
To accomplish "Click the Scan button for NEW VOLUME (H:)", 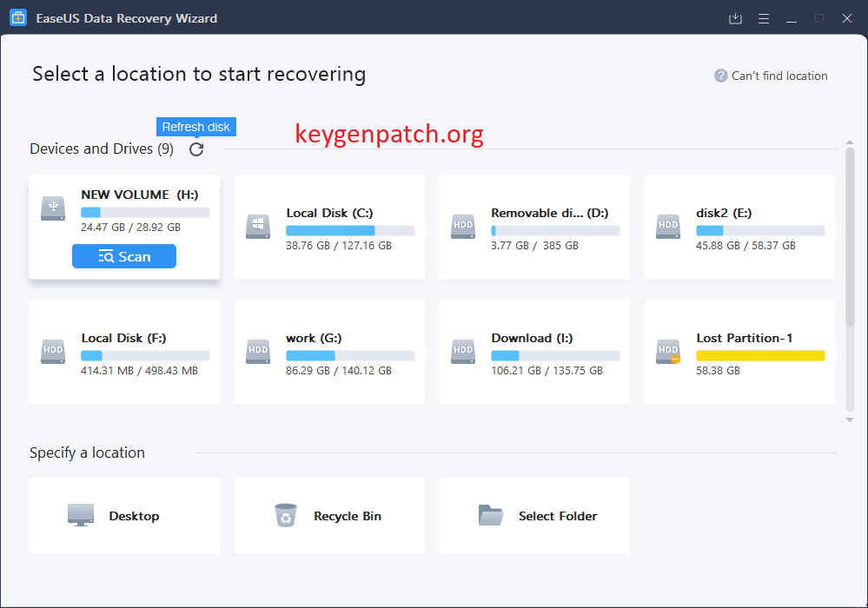I will (x=124, y=256).
